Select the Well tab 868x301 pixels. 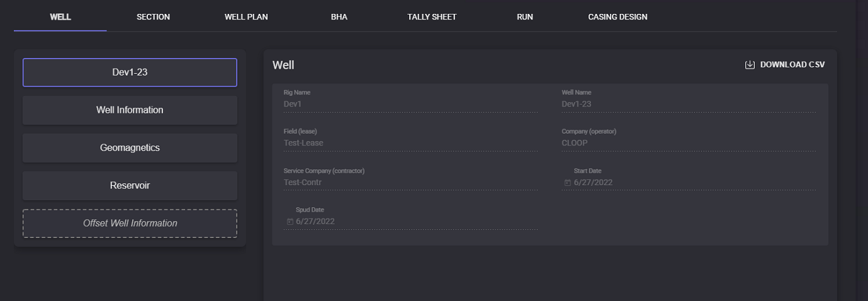pyautogui.click(x=60, y=17)
